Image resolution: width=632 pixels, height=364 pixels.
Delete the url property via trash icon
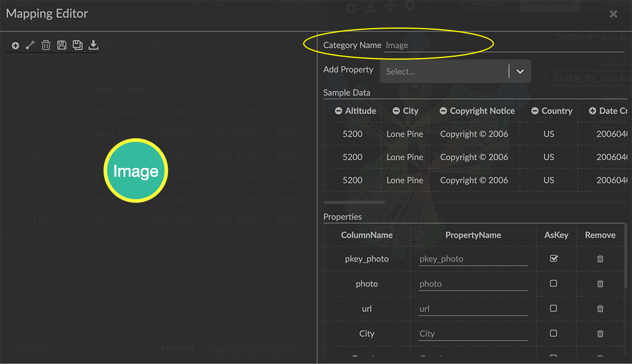(x=600, y=308)
